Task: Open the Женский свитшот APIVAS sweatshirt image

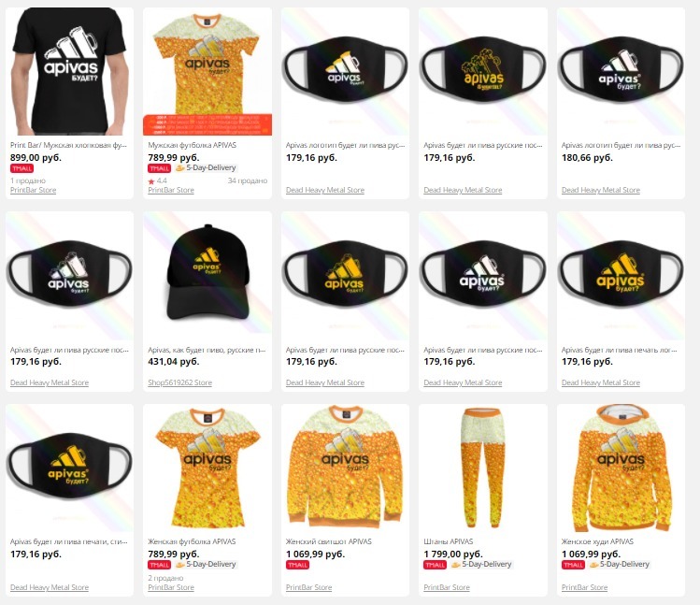Action: tap(345, 468)
